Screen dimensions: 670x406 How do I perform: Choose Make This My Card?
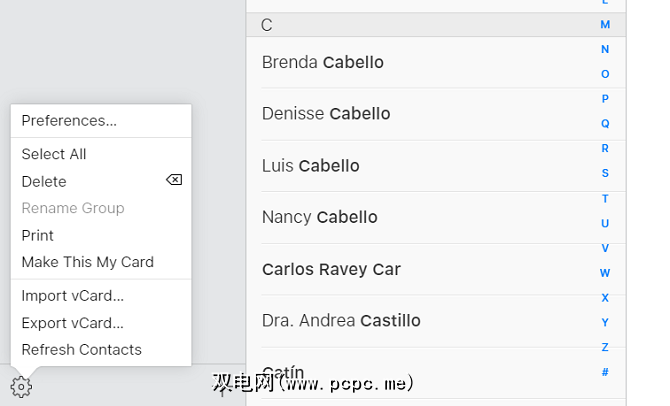(88, 262)
